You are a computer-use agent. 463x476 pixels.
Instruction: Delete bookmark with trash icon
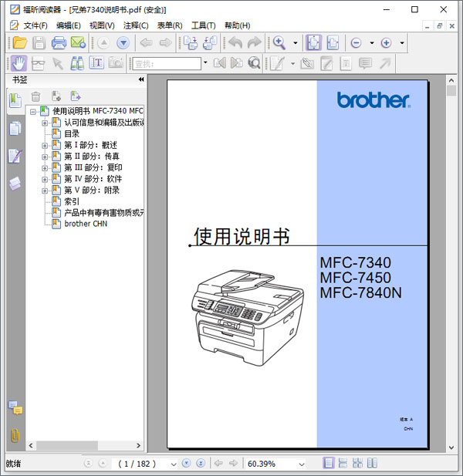35,97
